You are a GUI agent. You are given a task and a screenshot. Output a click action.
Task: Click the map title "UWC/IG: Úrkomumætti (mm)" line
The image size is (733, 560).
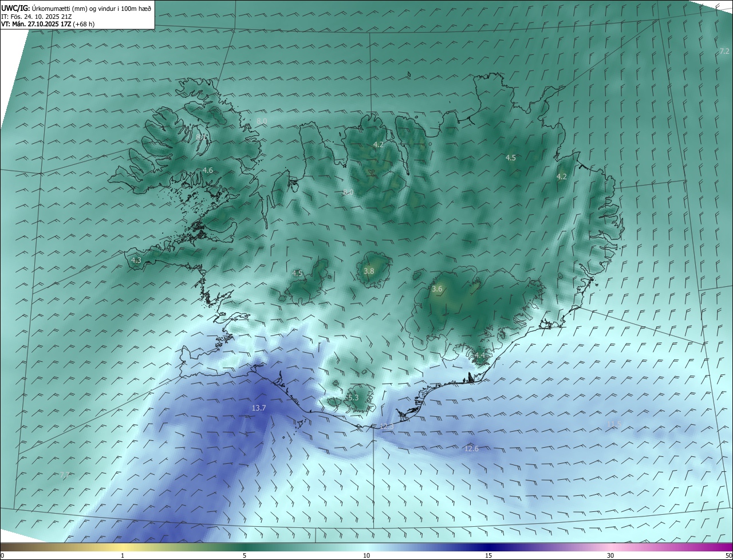(76, 7)
